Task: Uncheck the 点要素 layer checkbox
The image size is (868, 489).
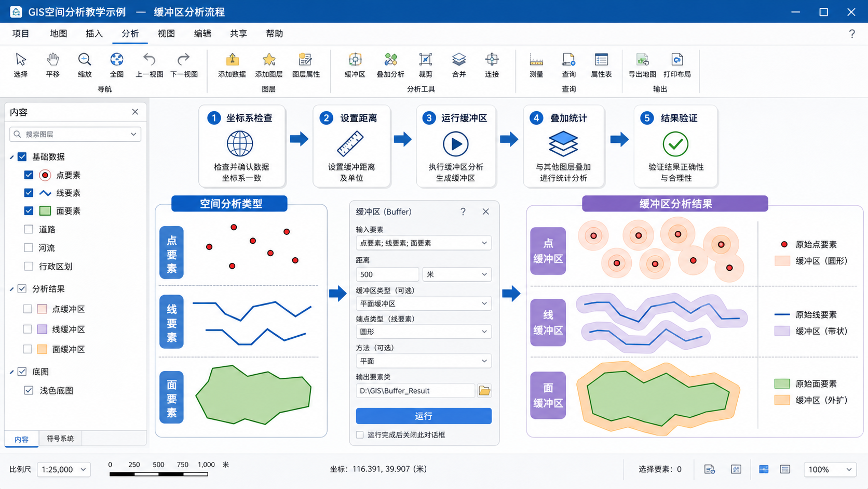Action: [29, 175]
